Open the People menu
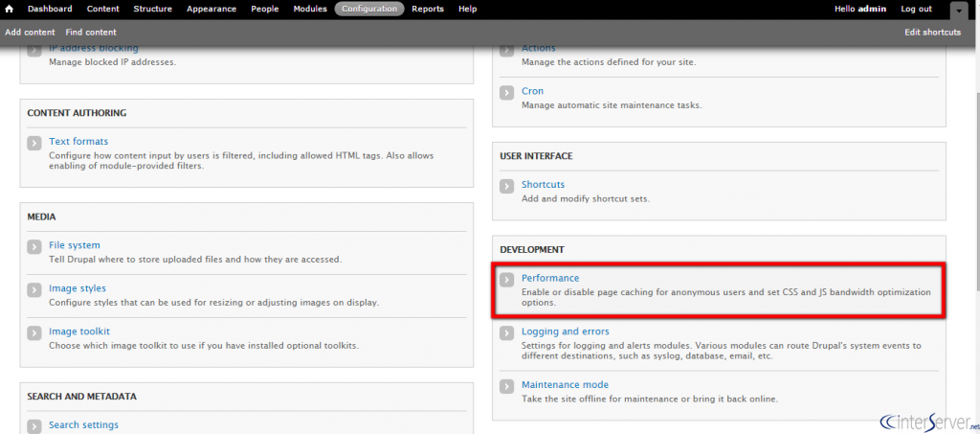Image resolution: width=980 pixels, height=434 pixels. pos(265,9)
